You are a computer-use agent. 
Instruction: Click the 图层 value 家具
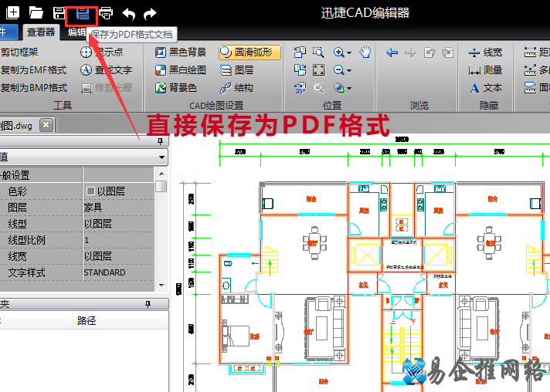(x=93, y=208)
